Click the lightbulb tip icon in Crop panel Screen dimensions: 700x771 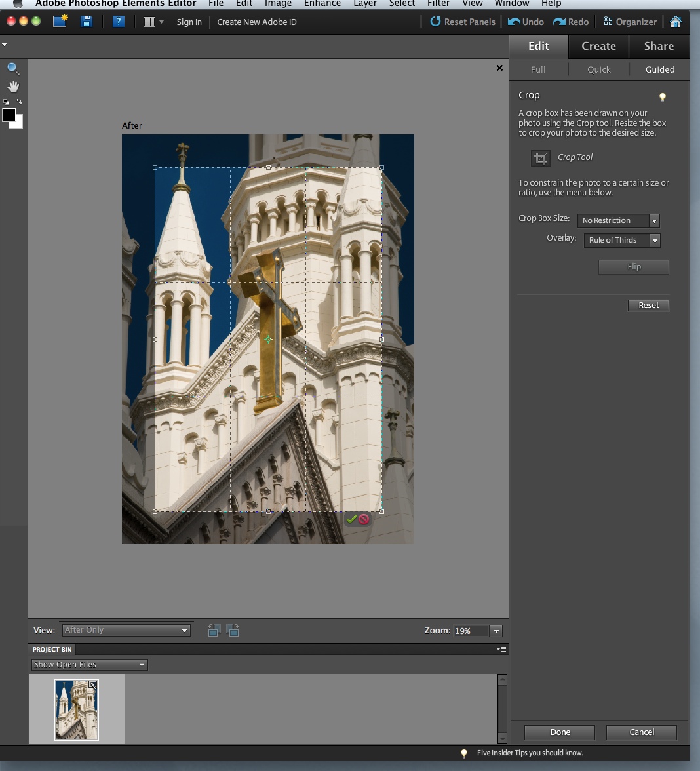point(662,98)
